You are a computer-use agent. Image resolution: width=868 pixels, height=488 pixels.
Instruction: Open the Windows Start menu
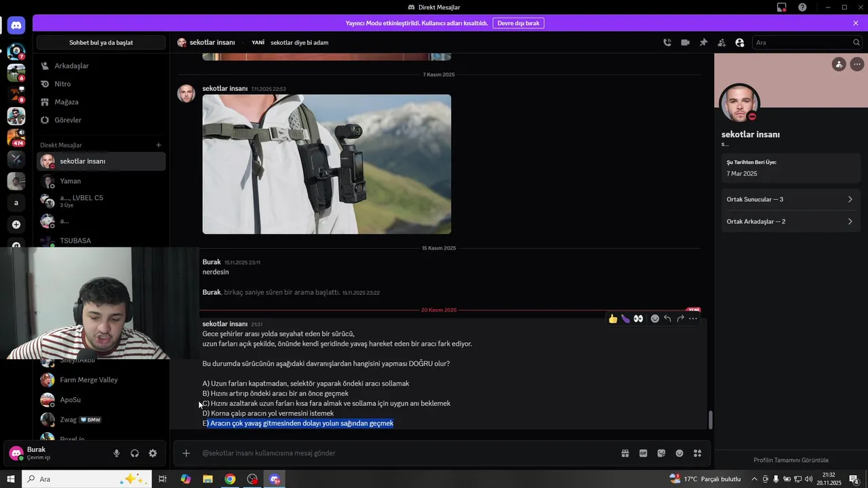[11, 479]
